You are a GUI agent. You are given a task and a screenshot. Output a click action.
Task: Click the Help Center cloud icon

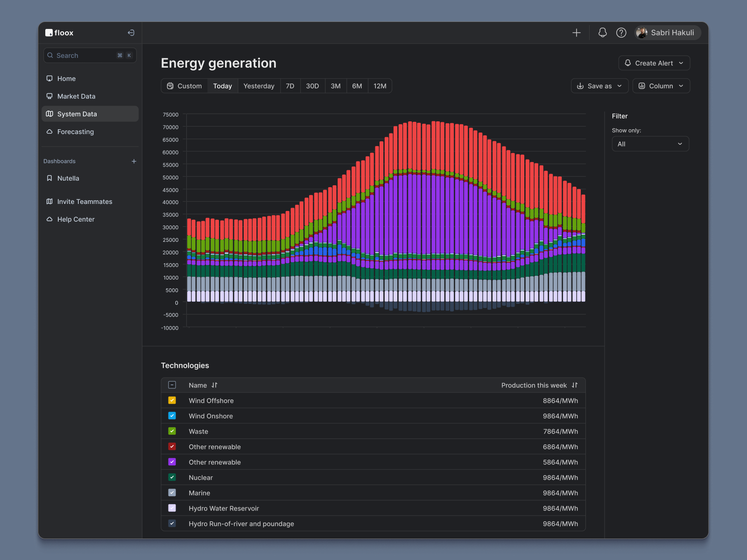pyautogui.click(x=49, y=219)
